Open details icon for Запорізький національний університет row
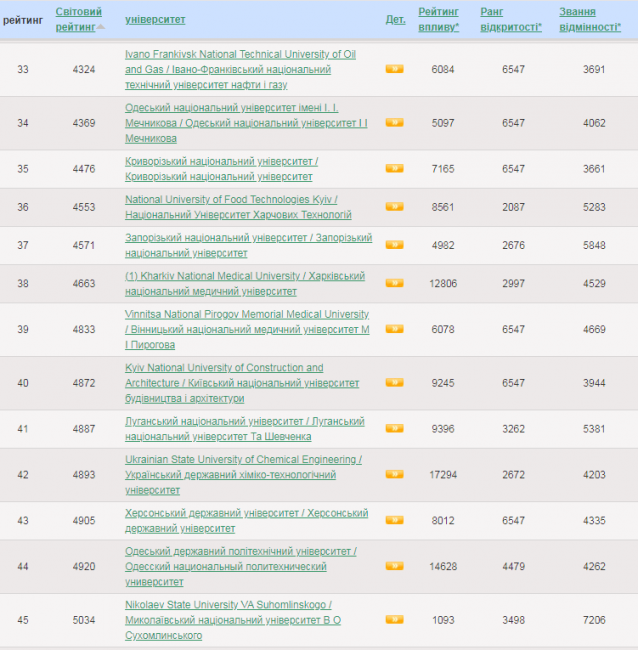 point(394,245)
